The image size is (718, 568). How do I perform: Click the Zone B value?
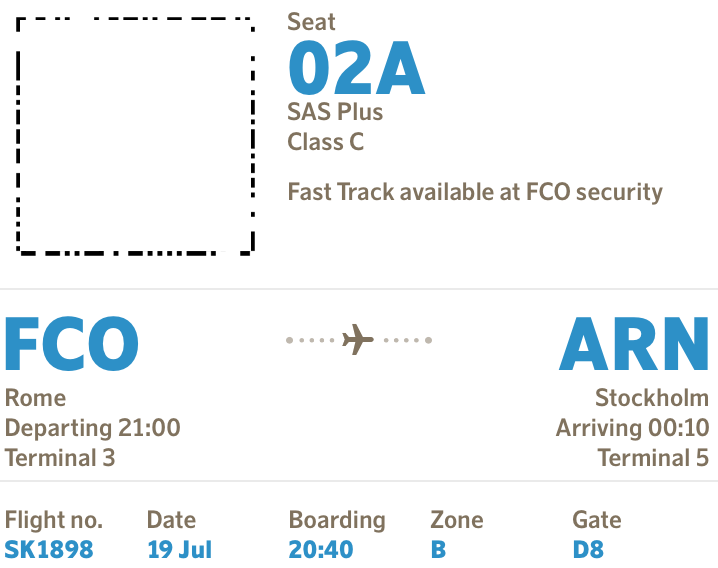click(x=438, y=549)
